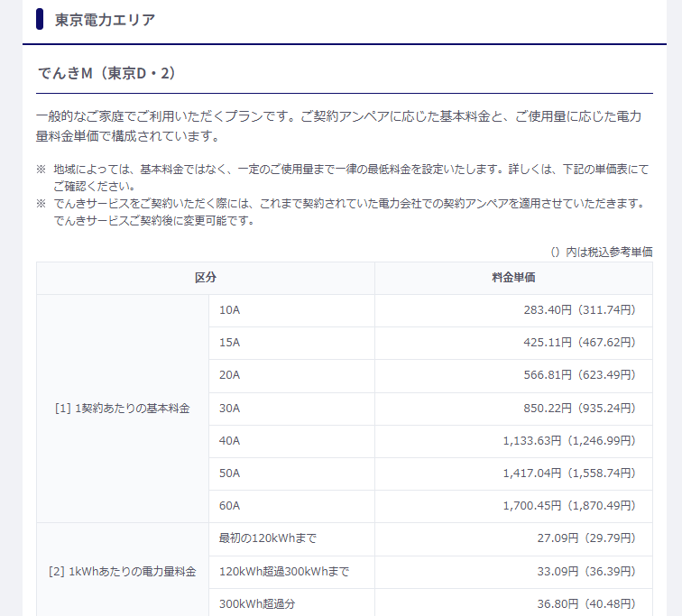Click the 27.09円（29.79円） price value

click(x=586, y=538)
